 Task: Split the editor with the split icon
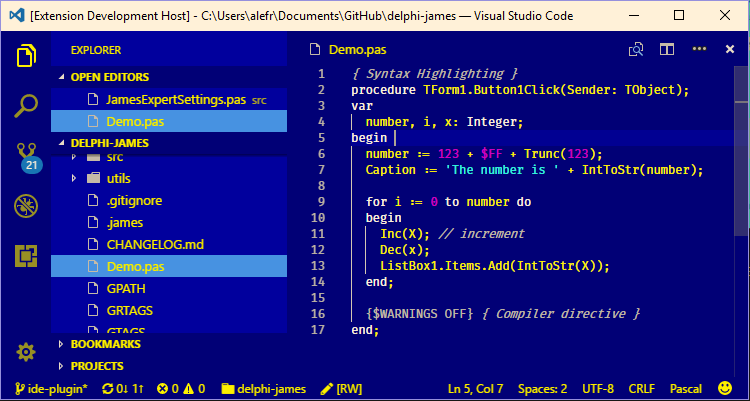click(x=667, y=49)
